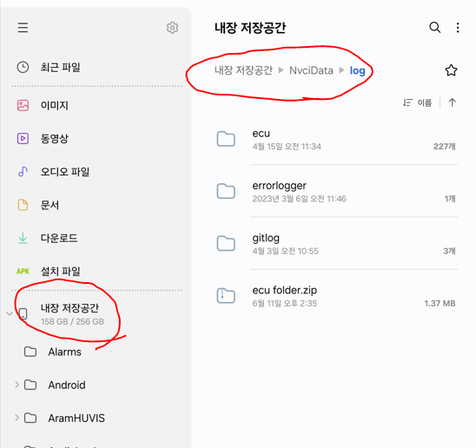
Task: Go to NvciData in breadcrumb path
Action: click(311, 70)
